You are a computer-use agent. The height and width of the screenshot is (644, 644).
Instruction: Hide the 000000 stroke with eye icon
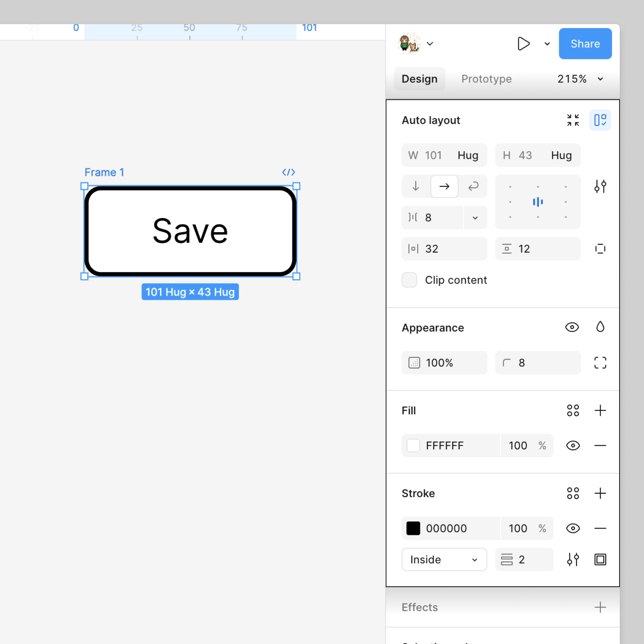pos(573,528)
